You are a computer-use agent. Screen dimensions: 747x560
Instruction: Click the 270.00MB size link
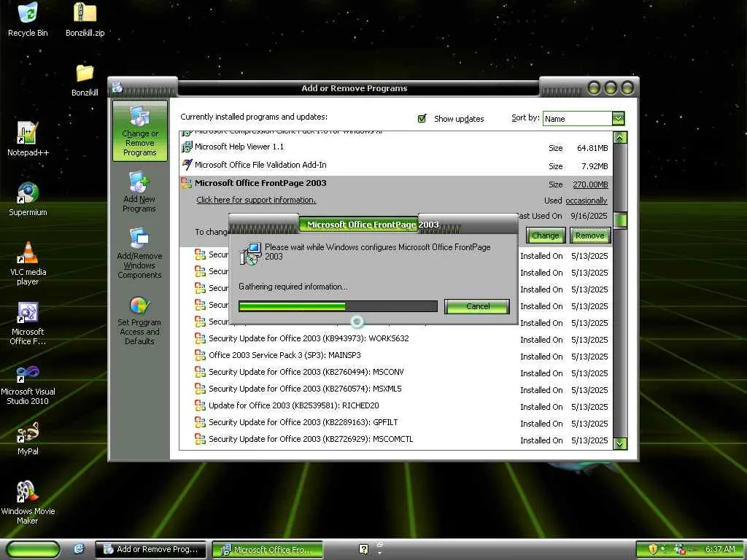(590, 184)
